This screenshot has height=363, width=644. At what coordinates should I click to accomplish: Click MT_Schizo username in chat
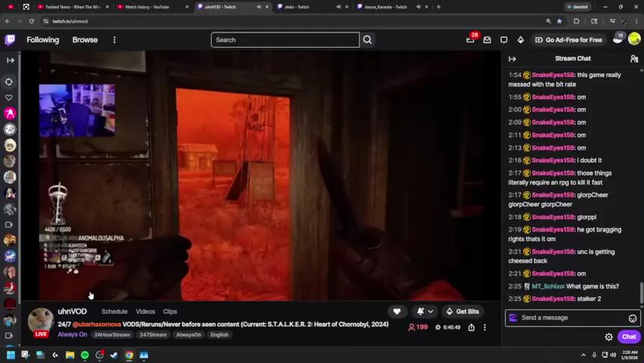click(548, 286)
